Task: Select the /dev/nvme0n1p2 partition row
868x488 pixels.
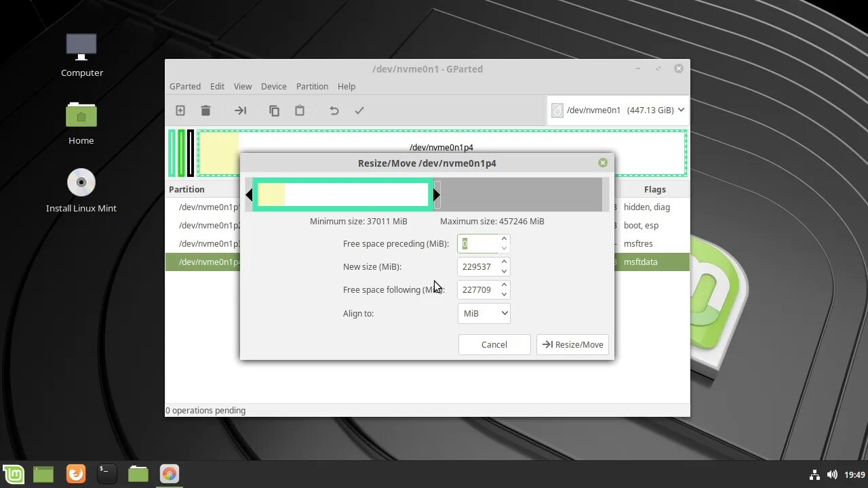Action: [x=427, y=225]
